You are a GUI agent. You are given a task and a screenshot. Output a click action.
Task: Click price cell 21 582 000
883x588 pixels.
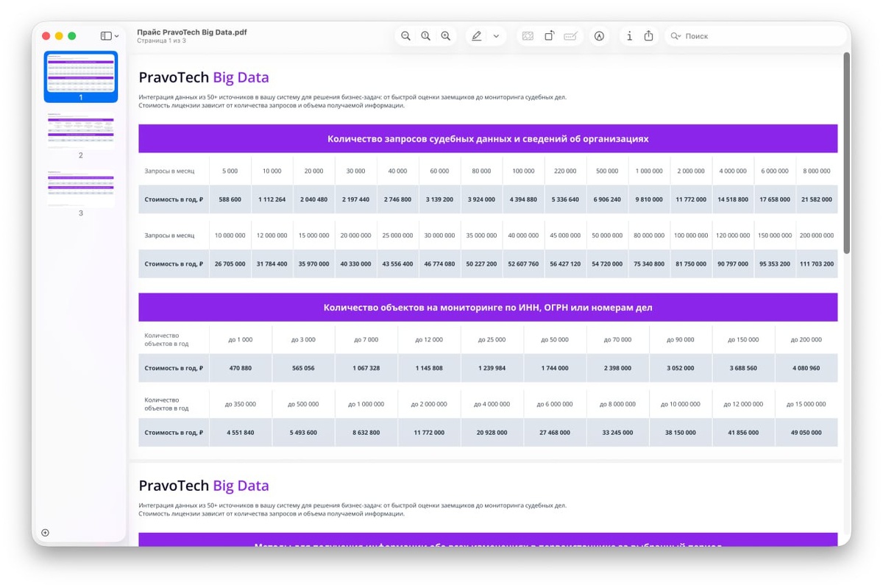tap(817, 199)
